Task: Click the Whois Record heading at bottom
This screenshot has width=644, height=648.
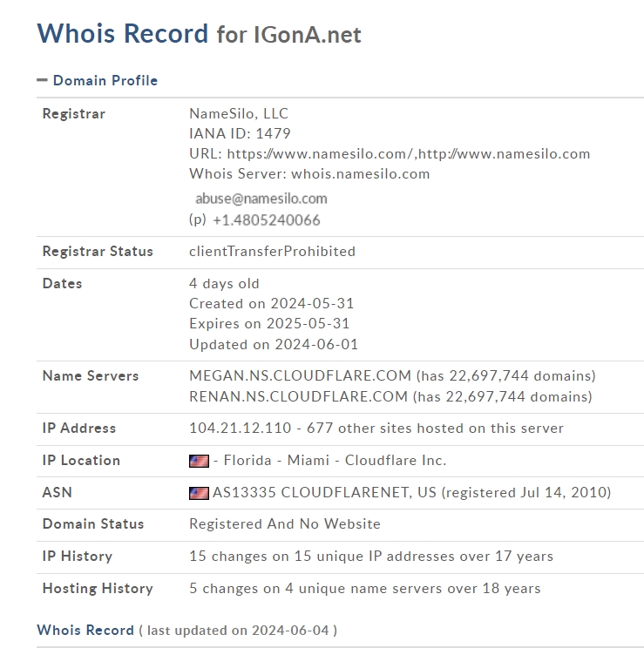Action: (x=85, y=631)
